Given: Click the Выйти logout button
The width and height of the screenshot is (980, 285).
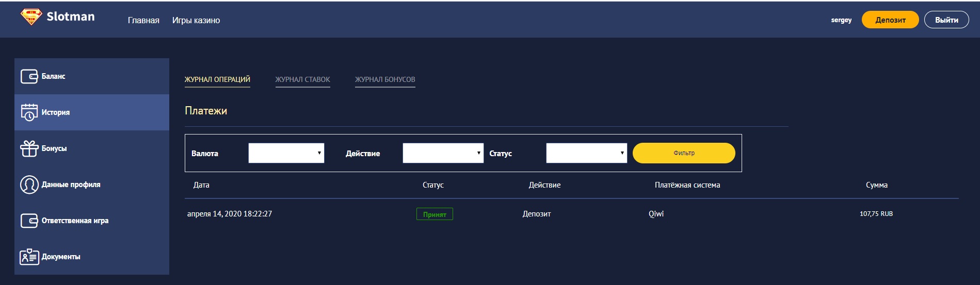Looking at the screenshot, I should click(946, 20).
